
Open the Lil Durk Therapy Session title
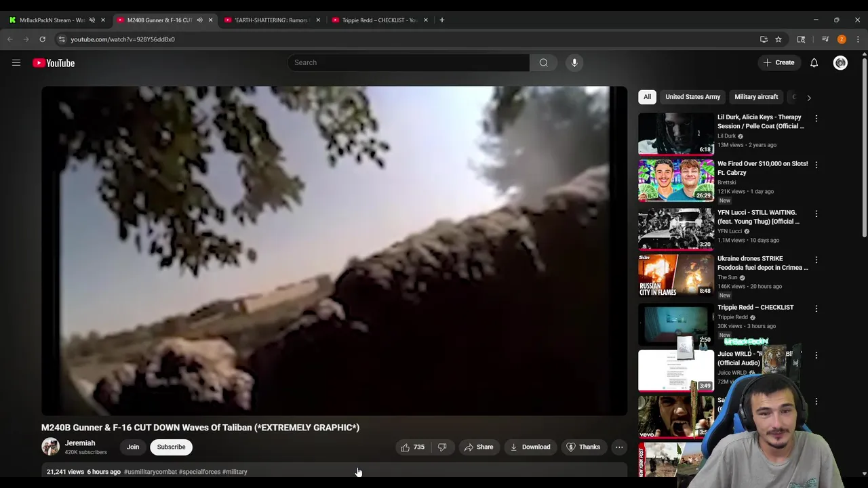[761, 122]
